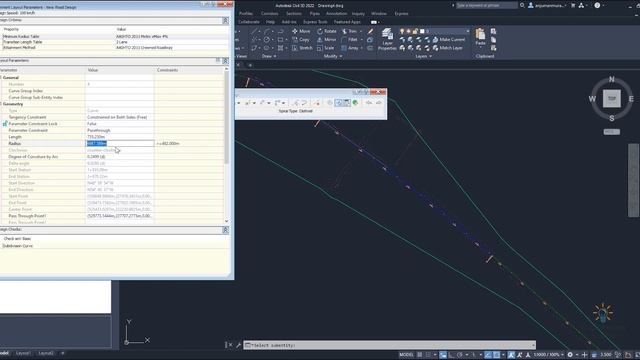
Task: Switch to the Collaborate ribbon tab
Action: click(249, 22)
